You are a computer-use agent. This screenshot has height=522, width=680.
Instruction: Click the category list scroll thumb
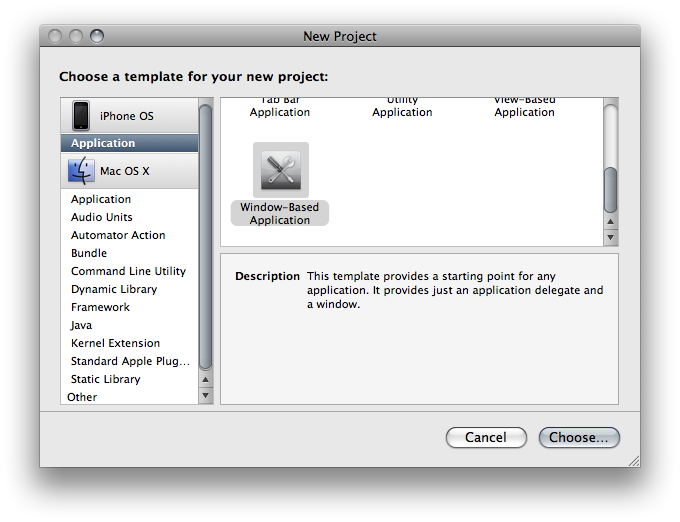[x=206, y=237]
